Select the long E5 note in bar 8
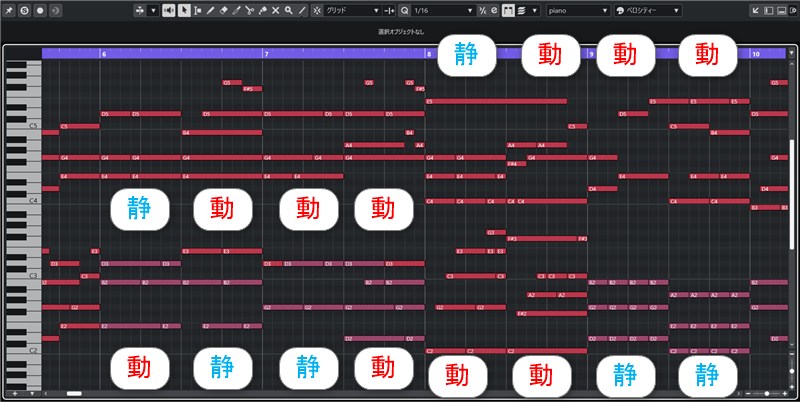 496,102
